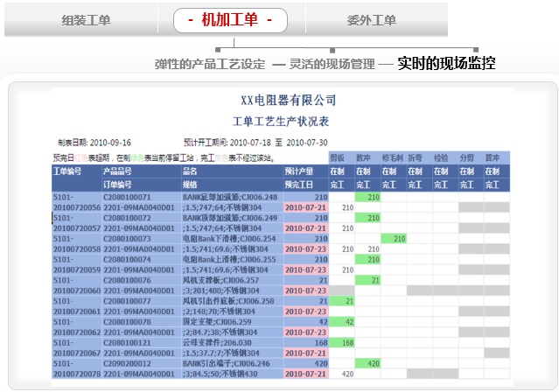Open the 委外工单 tab
This screenshot has height=392, width=559.
[x=371, y=19]
